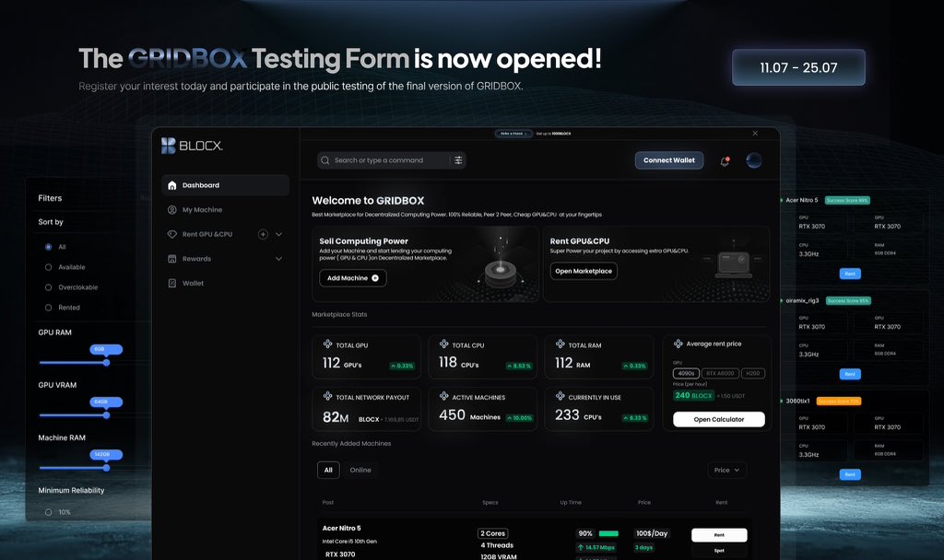Expand the Rewards submenu chevron
This screenshot has height=560, width=944.
(x=278, y=259)
